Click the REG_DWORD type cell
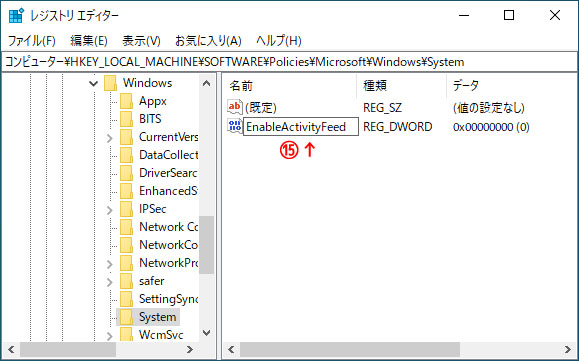 398,127
